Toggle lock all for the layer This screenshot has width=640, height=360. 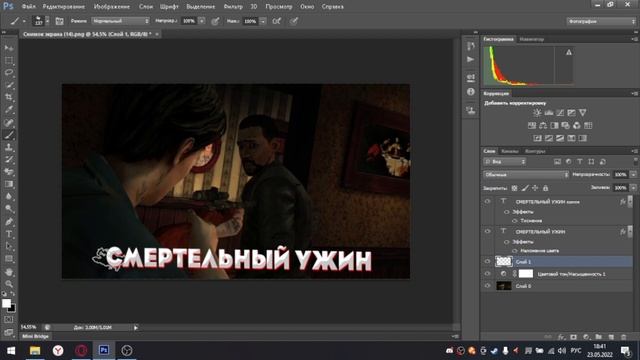[545, 188]
